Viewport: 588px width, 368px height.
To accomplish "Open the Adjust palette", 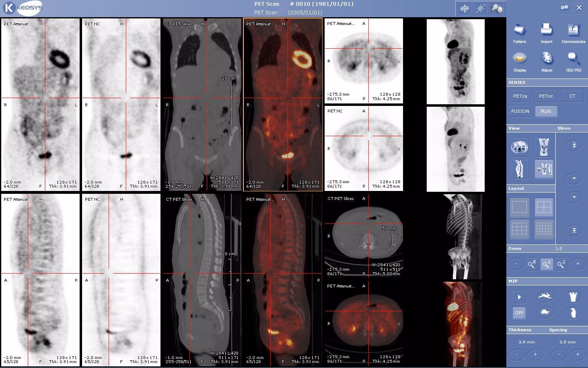I will point(546,61).
